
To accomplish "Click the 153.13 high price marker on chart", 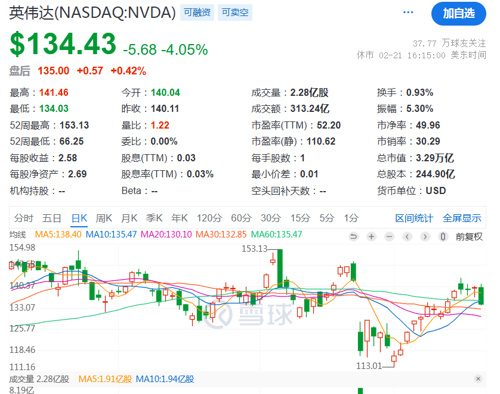I will pos(255,249).
